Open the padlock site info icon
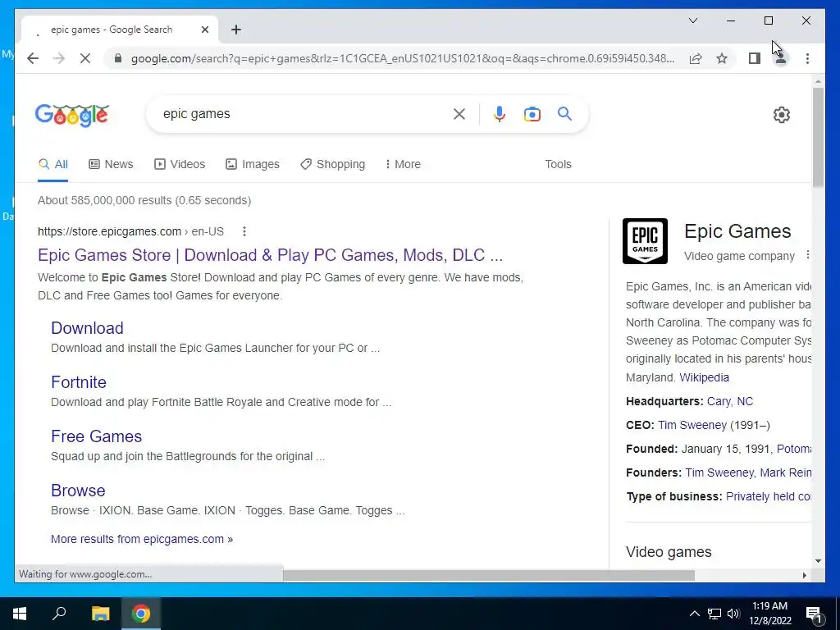Image resolution: width=840 pixels, height=630 pixels. point(118,58)
